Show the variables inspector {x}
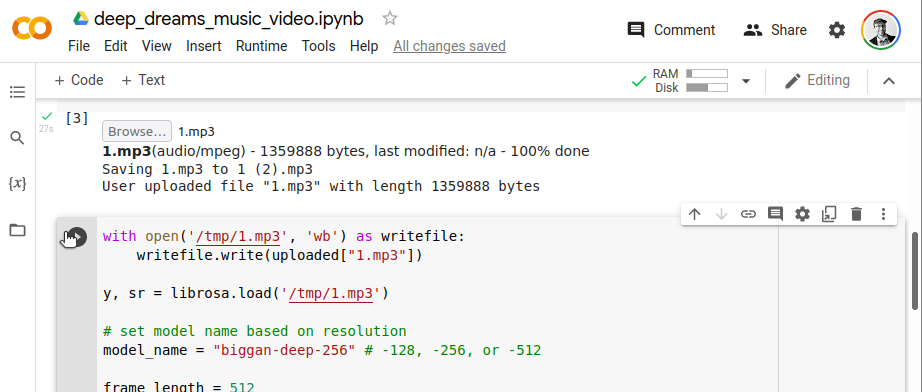 coord(18,184)
